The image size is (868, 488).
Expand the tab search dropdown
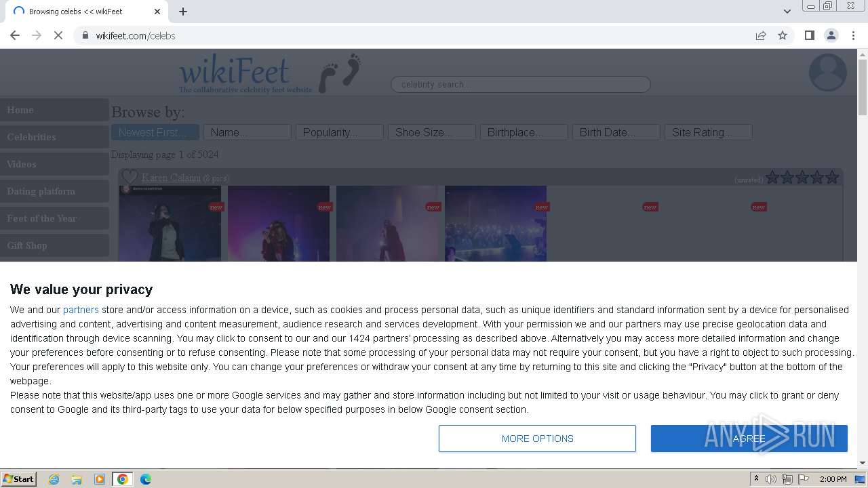(787, 12)
